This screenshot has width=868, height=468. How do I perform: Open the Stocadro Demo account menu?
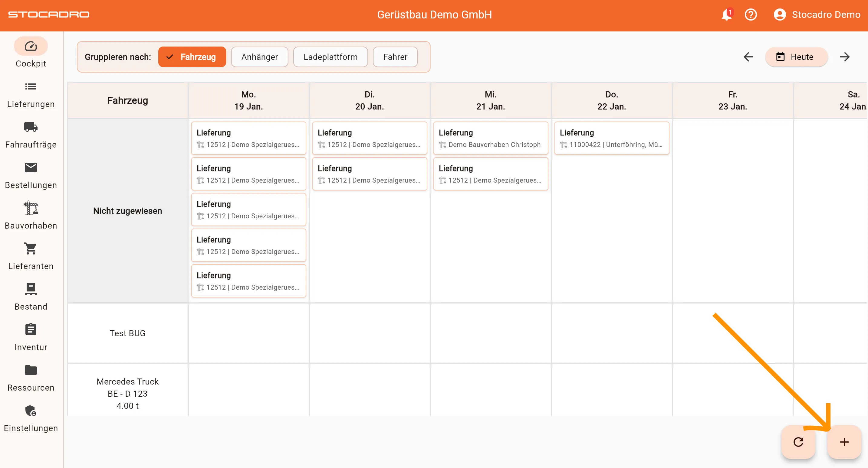tap(817, 15)
